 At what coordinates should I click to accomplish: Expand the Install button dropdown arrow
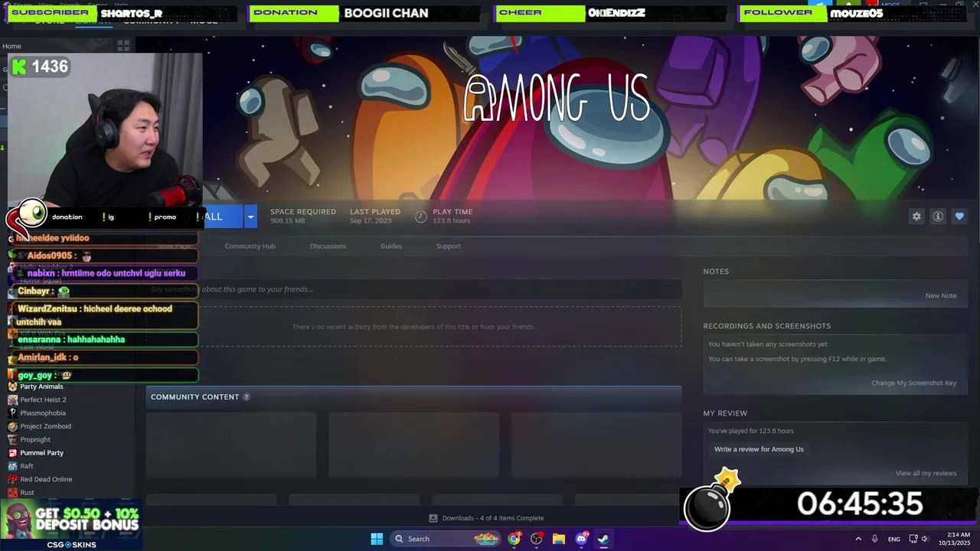250,217
